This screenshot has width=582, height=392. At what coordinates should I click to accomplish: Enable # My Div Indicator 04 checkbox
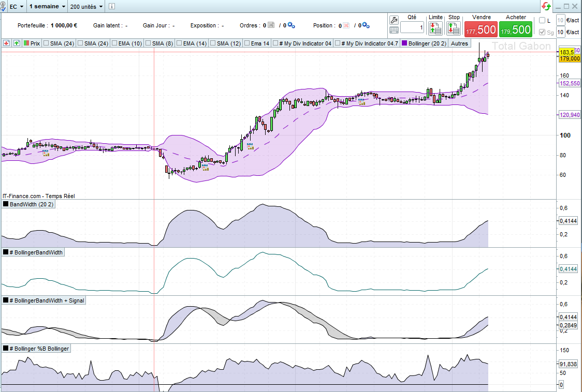coord(275,43)
